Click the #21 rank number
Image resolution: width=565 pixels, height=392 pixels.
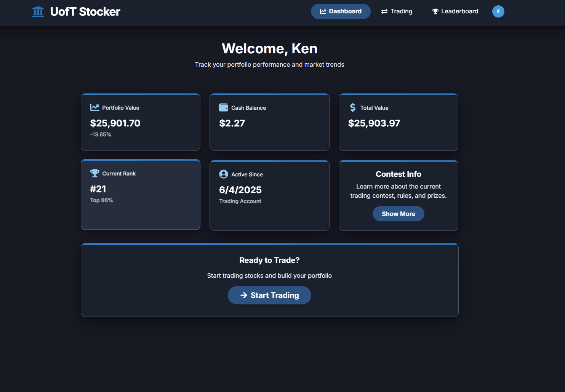(x=98, y=189)
